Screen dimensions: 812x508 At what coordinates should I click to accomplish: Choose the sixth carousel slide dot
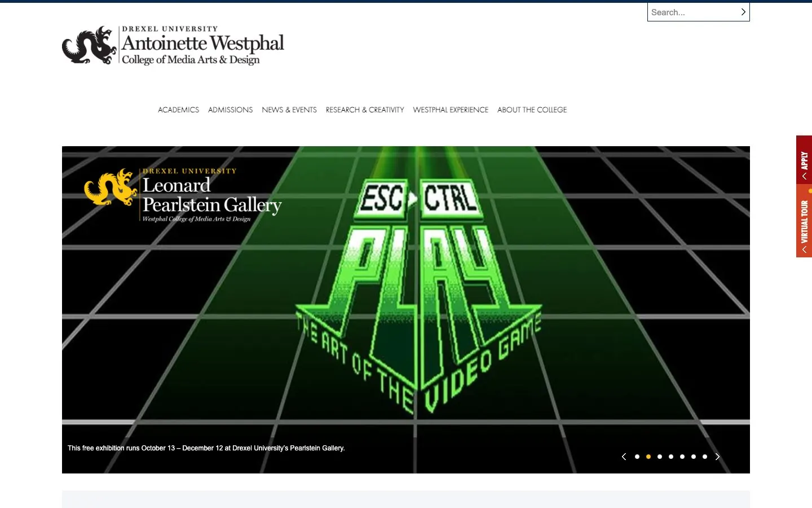(694, 457)
